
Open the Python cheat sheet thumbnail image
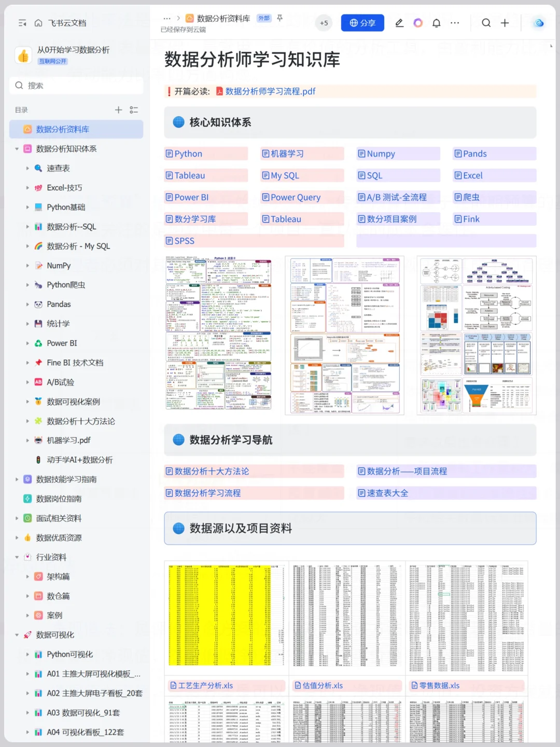pos(218,333)
